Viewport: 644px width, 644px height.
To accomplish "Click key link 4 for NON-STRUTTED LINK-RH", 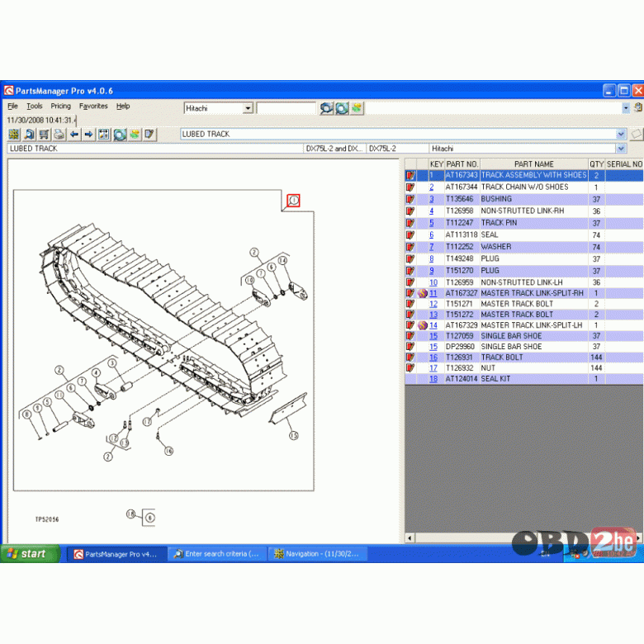I will point(431,211).
